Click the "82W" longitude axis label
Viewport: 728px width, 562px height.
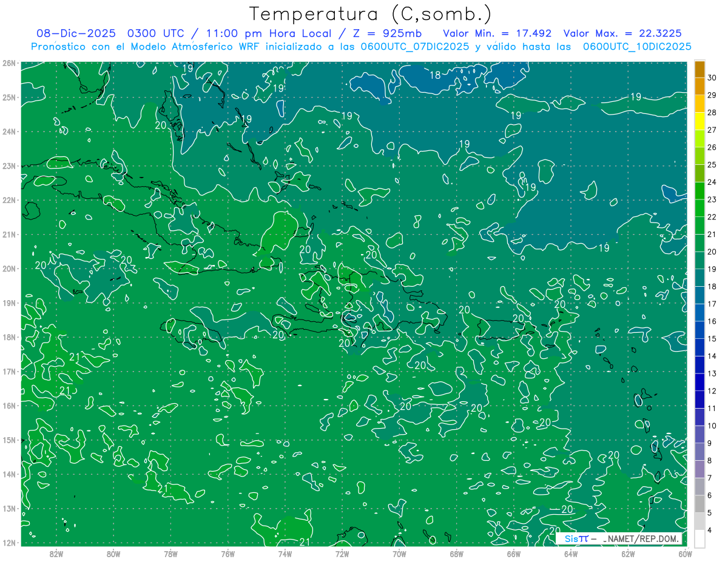click(56, 554)
